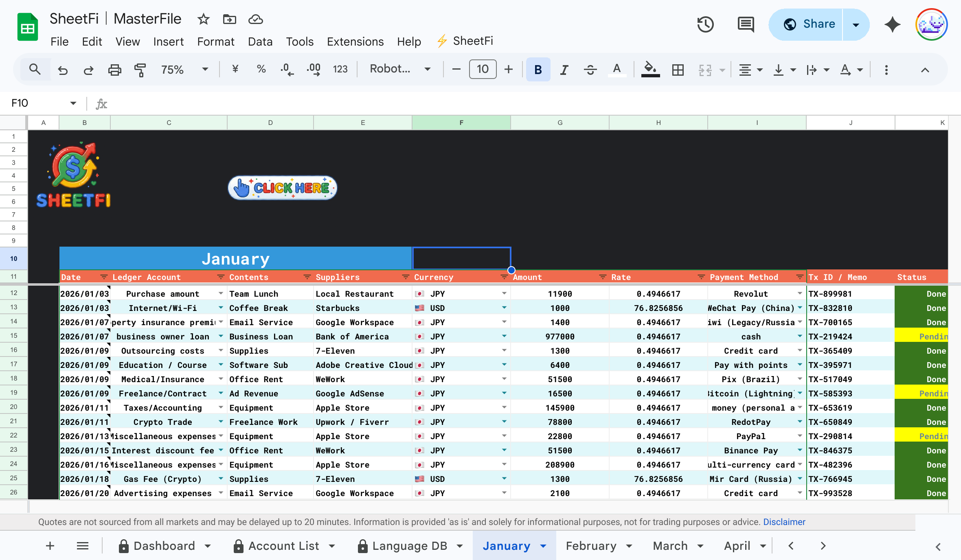Open version history
961x560 pixels.
point(706,24)
